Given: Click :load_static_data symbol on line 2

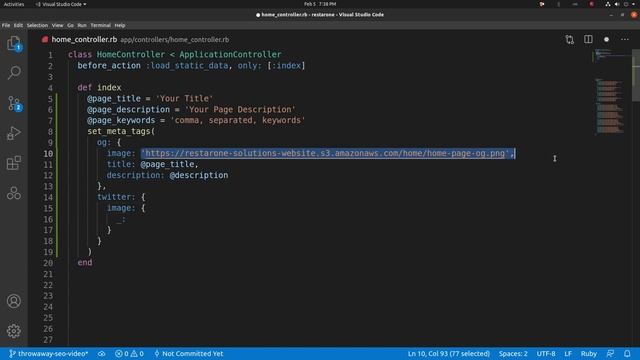Looking at the screenshot, I should point(187,66).
